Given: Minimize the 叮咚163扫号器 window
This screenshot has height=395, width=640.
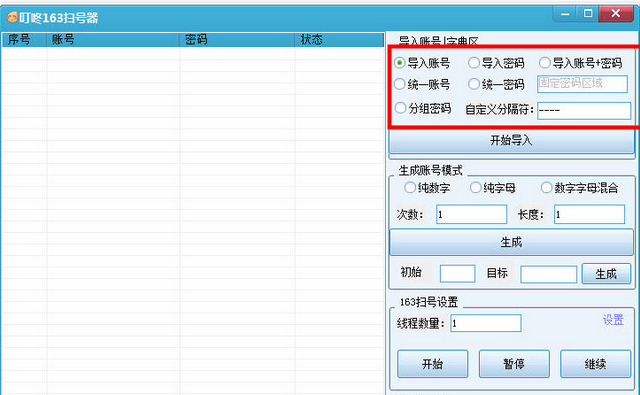Looking at the screenshot, I should point(565,14).
